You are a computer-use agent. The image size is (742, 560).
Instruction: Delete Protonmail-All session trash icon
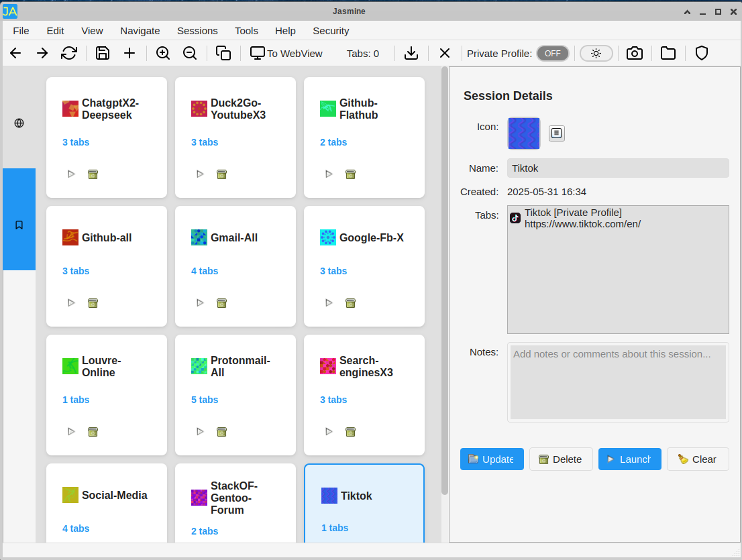tap(221, 431)
